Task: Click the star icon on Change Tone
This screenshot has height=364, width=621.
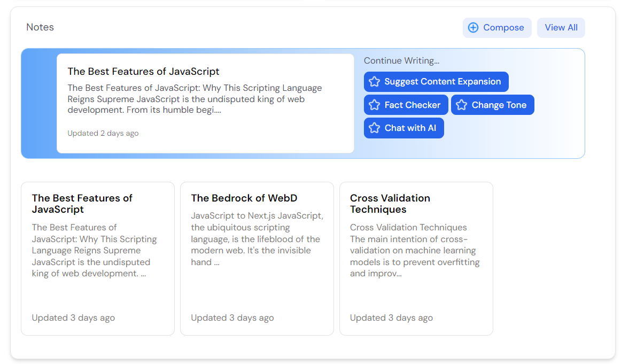Action: tap(462, 105)
